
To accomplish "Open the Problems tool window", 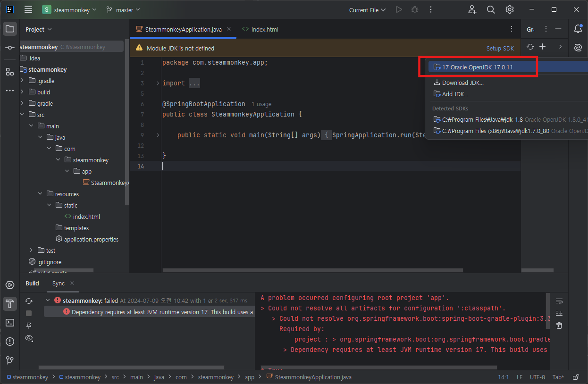I will pos(10,342).
